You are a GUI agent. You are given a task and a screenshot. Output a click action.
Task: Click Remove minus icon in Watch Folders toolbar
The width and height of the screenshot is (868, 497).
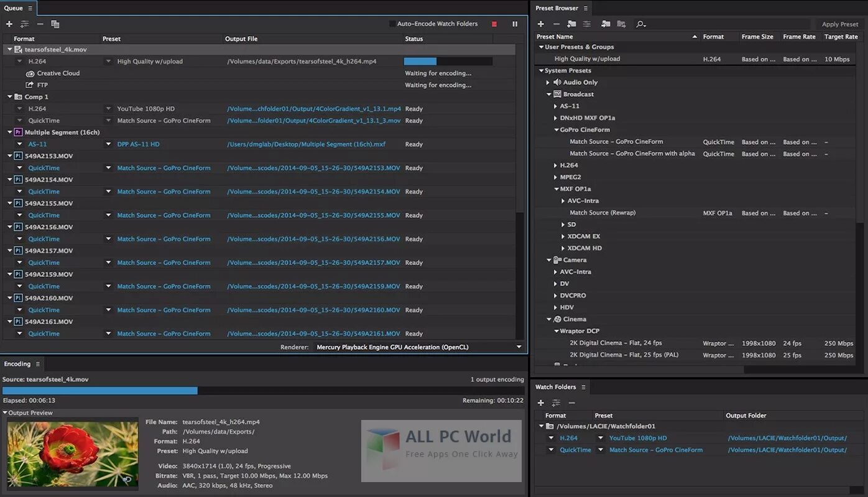[x=571, y=403]
